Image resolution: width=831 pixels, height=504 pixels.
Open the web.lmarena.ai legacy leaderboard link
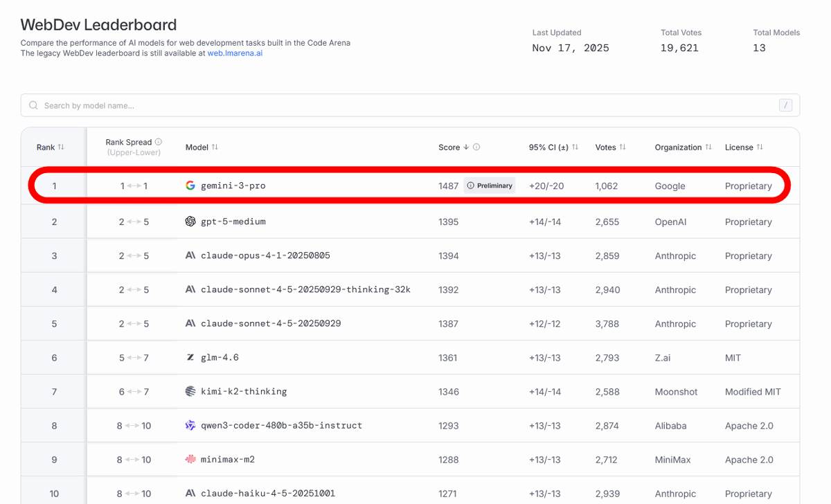[235, 53]
